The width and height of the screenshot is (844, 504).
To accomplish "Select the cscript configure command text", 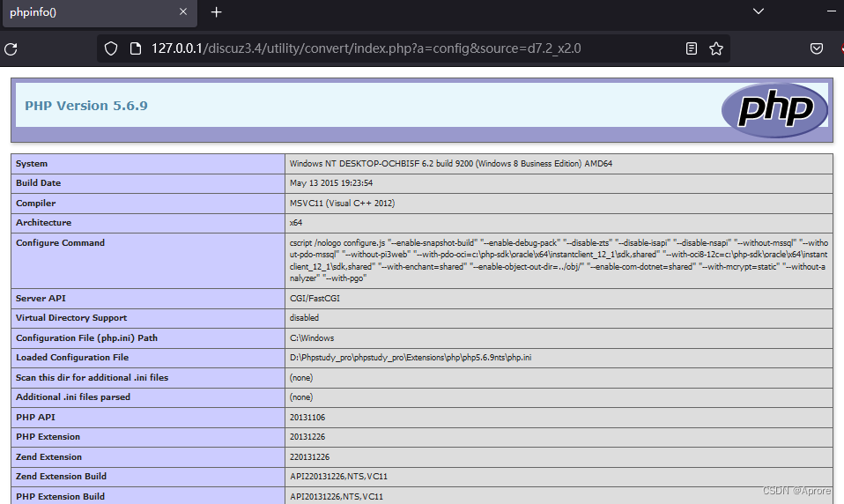I will click(x=559, y=261).
